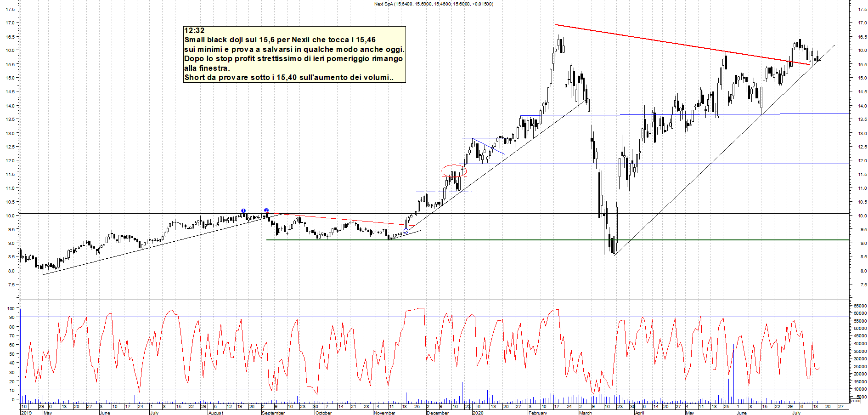Click the 'December' label on date axis
The height and width of the screenshot is (415, 868).
(x=438, y=413)
